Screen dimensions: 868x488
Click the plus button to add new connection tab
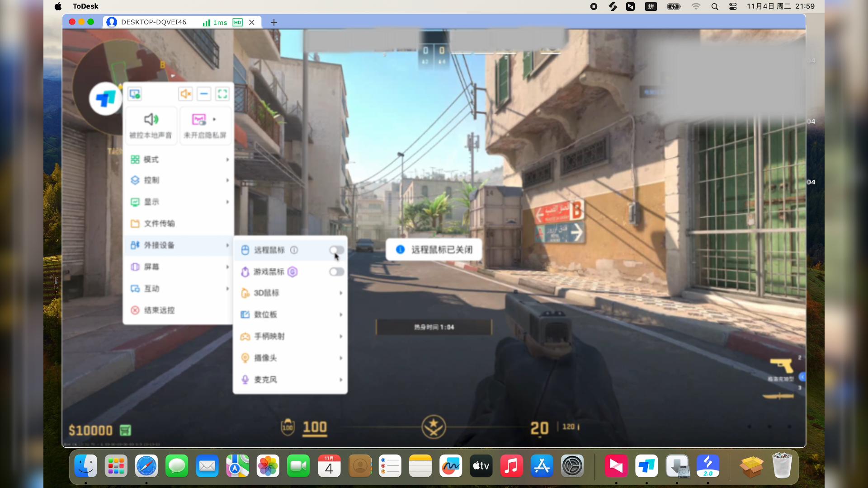tap(273, 22)
